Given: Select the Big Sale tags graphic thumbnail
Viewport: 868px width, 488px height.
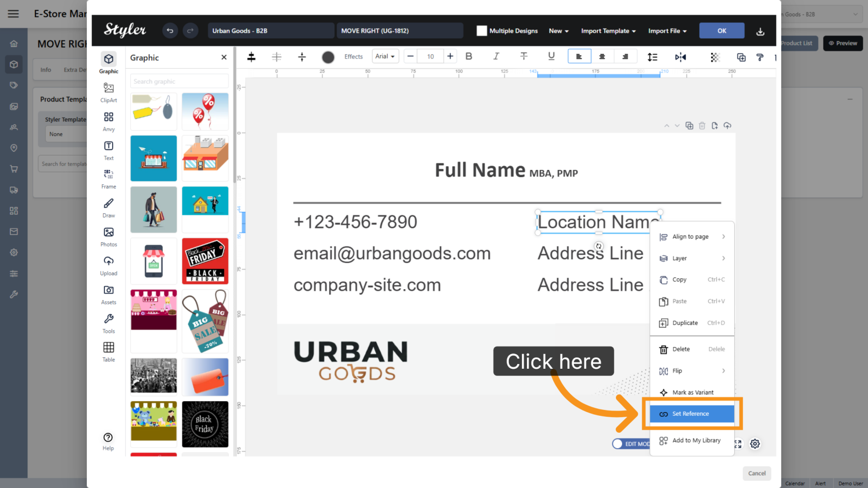Looking at the screenshot, I should [205, 321].
